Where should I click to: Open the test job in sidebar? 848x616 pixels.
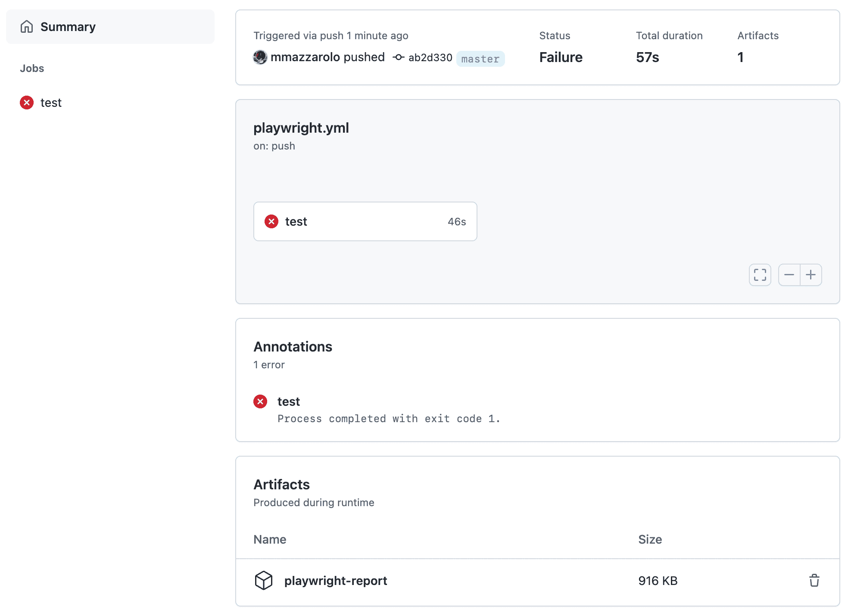pyautogui.click(x=51, y=103)
